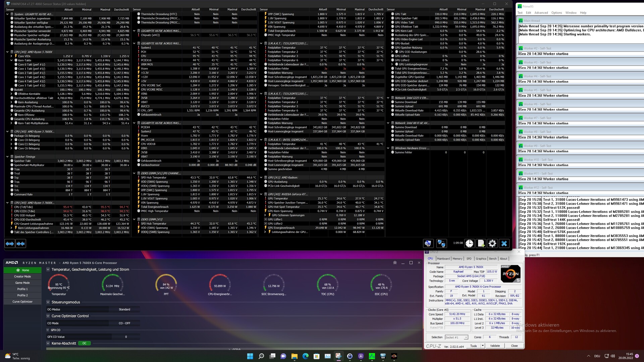The height and width of the screenshot is (362, 644).
Task: Expand Core VIDs row in HWiNFO
Action: click(x=11, y=56)
